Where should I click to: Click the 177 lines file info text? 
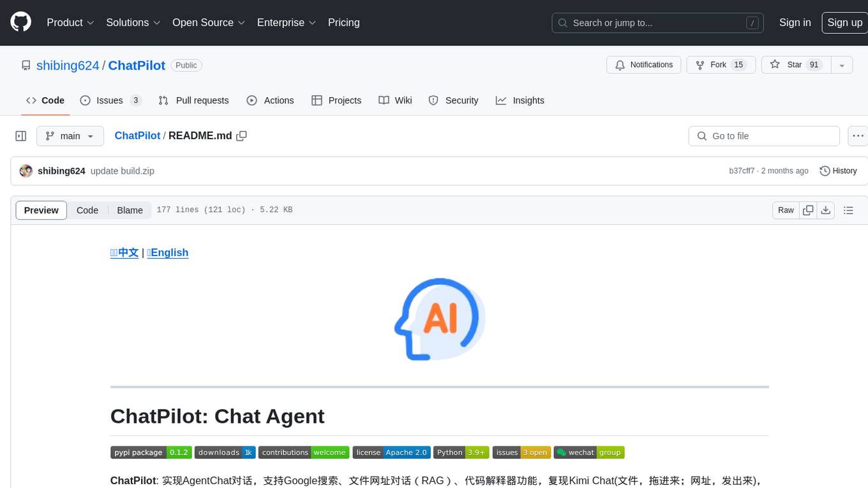[225, 210]
